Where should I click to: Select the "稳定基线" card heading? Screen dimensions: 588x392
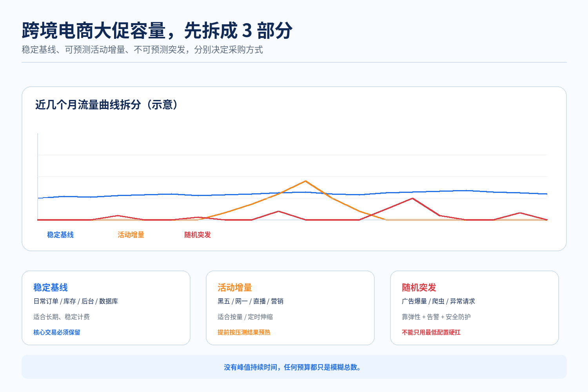click(51, 288)
